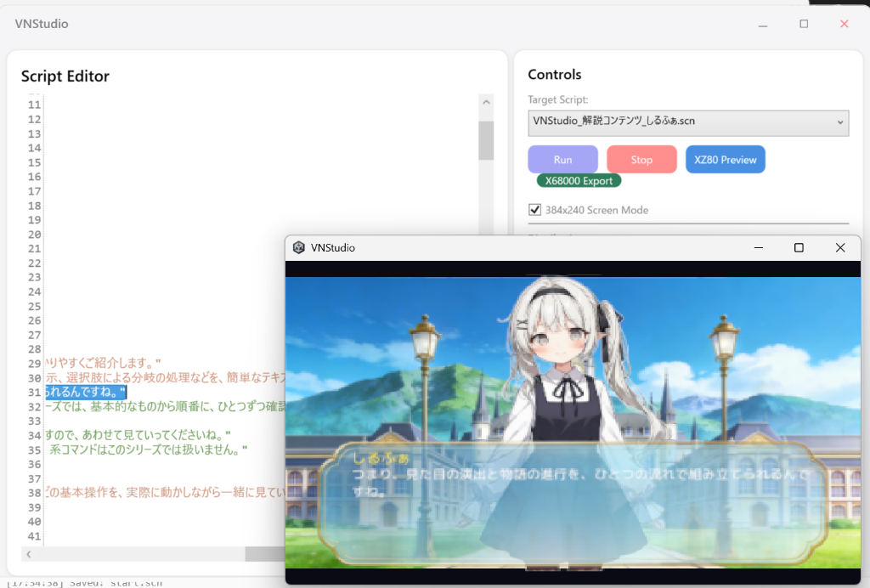The height and width of the screenshot is (588, 870).
Task: Click the VNStudio preview window app icon
Action: (x=298, y=247)
